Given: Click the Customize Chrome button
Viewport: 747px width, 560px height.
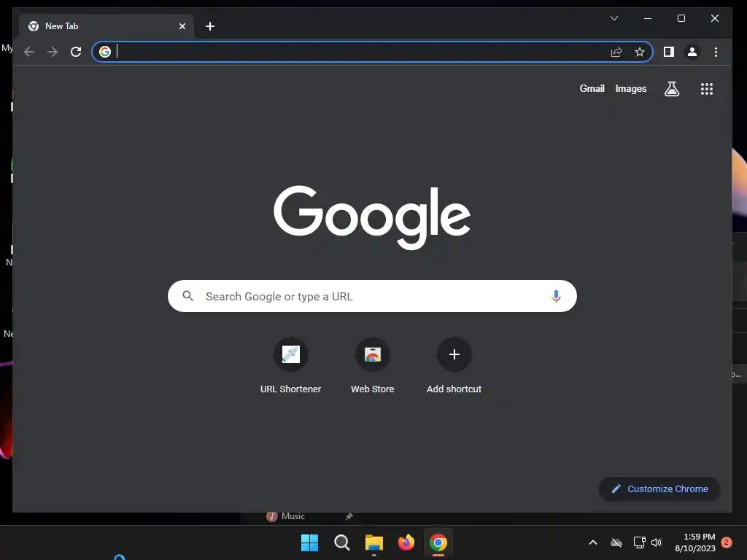Looking at the screenshot, I should pyautogui.click(x=659, y=489).
